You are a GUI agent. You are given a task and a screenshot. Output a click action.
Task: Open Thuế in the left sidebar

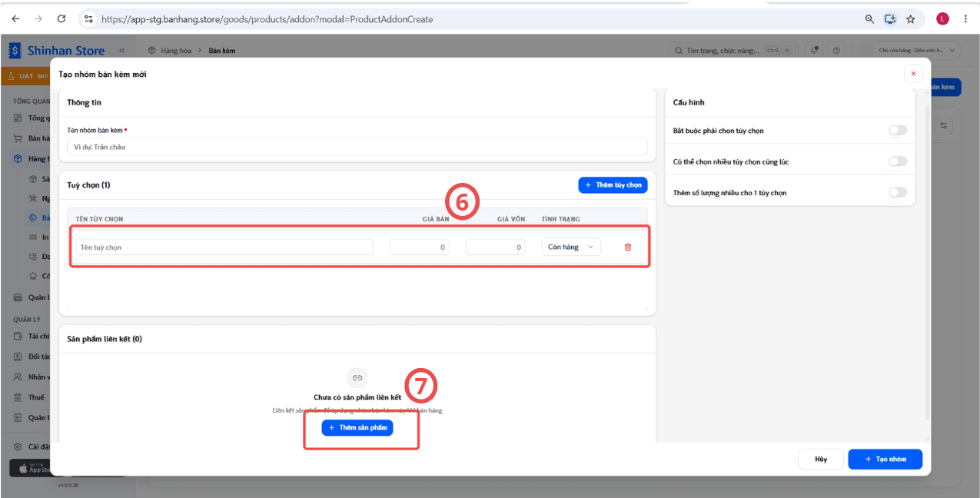[x=36, y=397]
